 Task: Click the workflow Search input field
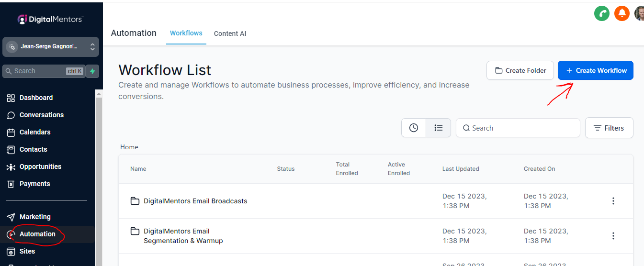(x=522, y=128)
